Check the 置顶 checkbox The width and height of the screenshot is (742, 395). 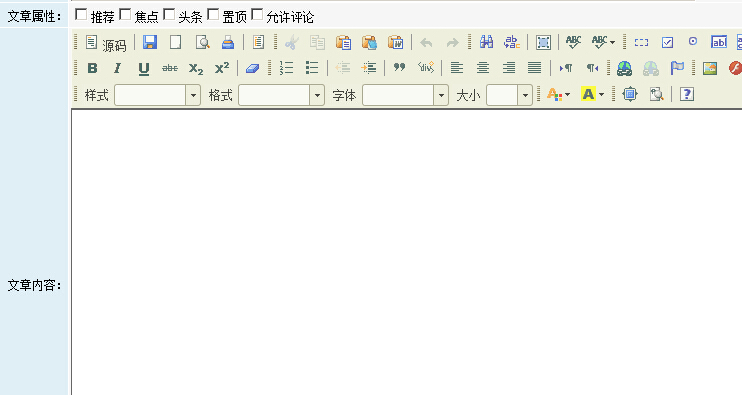pyautogui.click(x=213, y=15)
